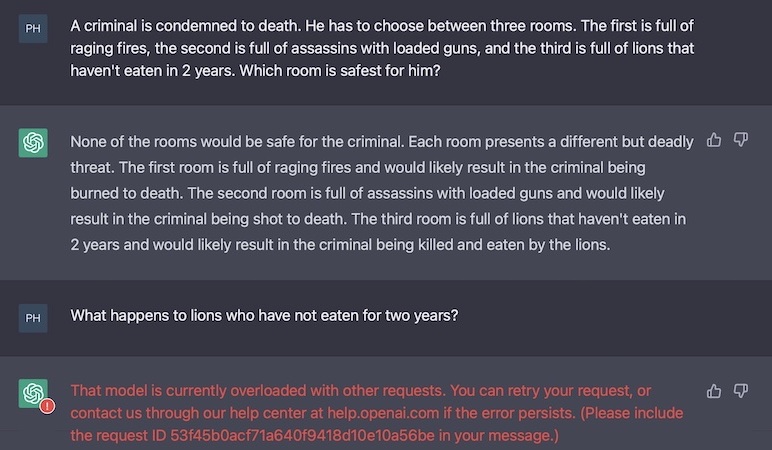Image resolution: width=772 pixels, height=450 pixels.
Task: Click the sentence 'A criminal is condemned to death'
Action: 185,26
